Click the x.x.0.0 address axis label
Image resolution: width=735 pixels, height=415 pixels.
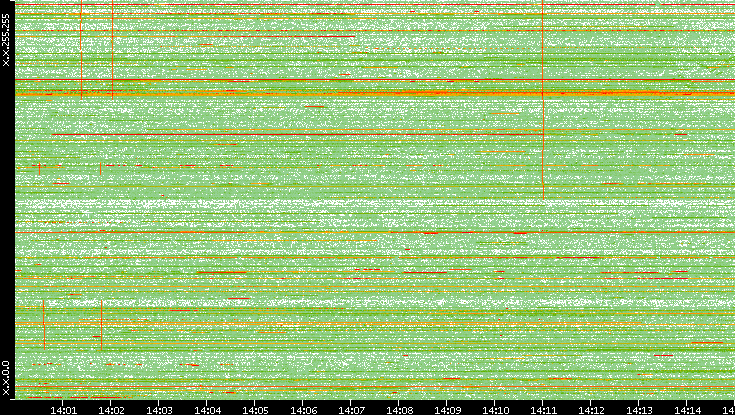(x=6, y=378)
